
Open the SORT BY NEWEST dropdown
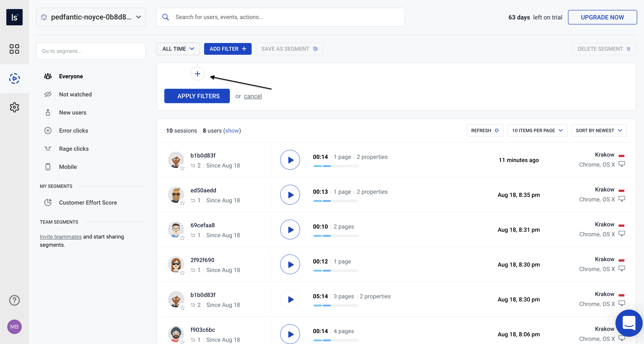[x=599, y=130]
